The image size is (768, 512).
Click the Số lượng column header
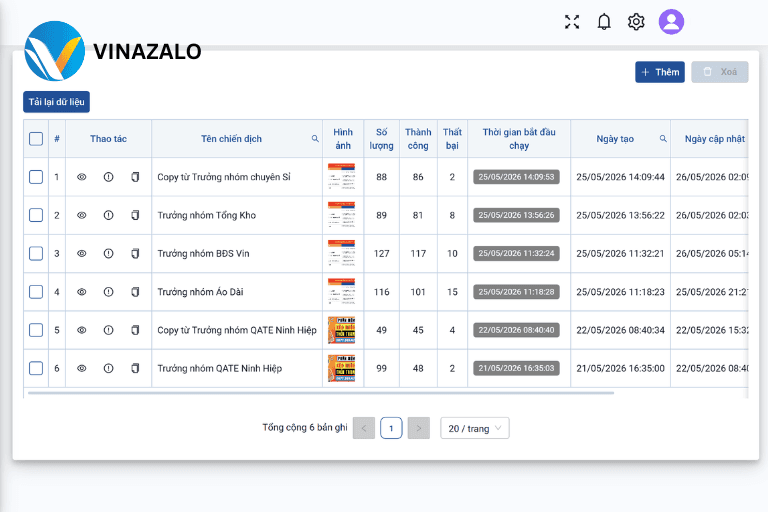coord(382,139)
